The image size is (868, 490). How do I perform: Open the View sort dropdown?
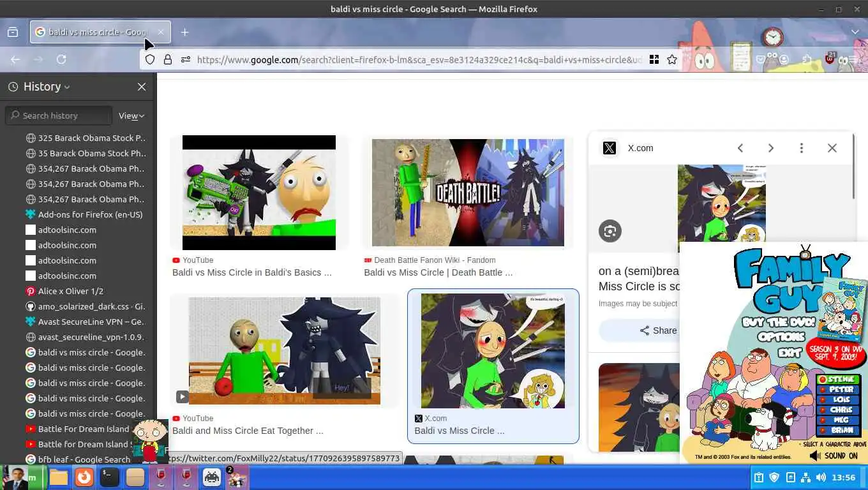click(131, 115)
